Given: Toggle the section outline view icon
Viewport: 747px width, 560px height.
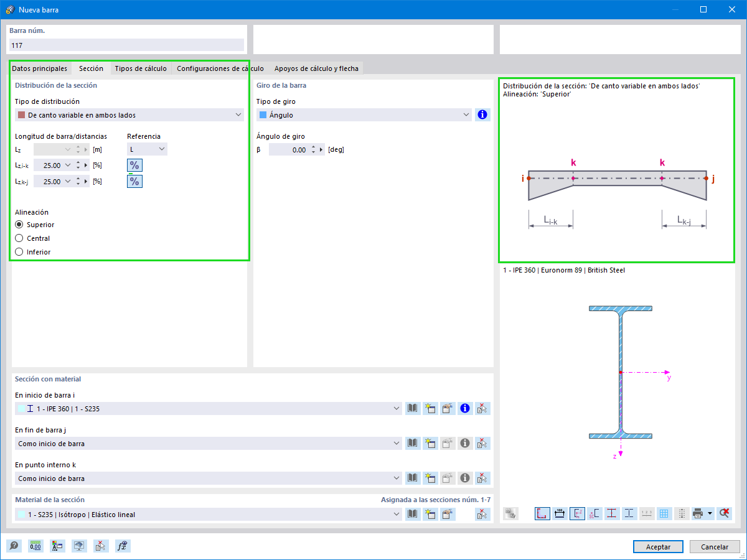Looking at the screenshot, I should pos(542,513).
